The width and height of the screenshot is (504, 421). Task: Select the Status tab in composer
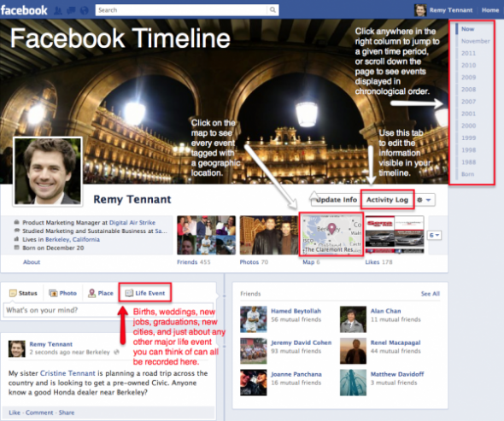coord(23,293)
